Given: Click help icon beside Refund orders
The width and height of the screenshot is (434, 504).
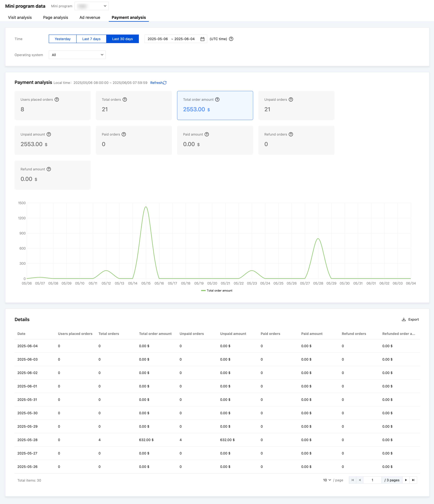Looking at the screenshot, I should [x=291, y=134].
